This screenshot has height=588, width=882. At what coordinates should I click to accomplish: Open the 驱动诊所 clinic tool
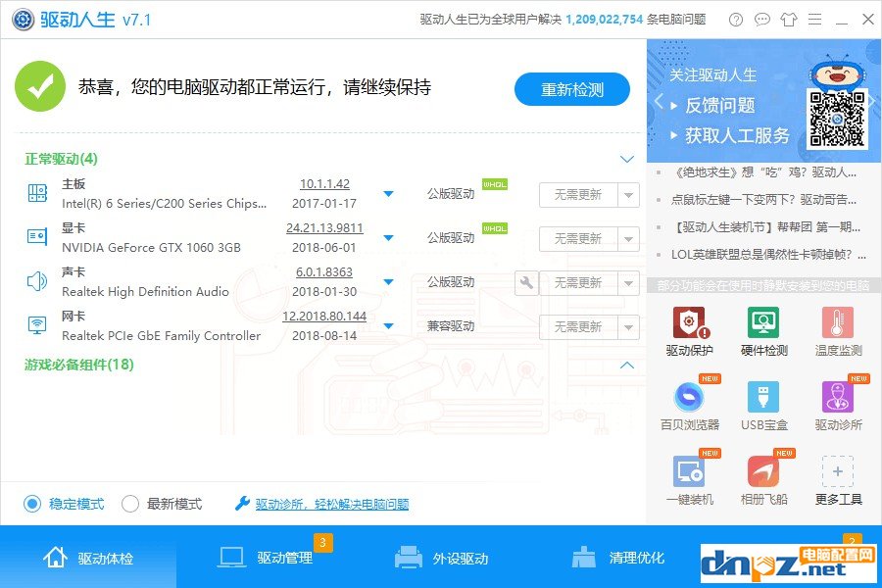pos(838,397)
